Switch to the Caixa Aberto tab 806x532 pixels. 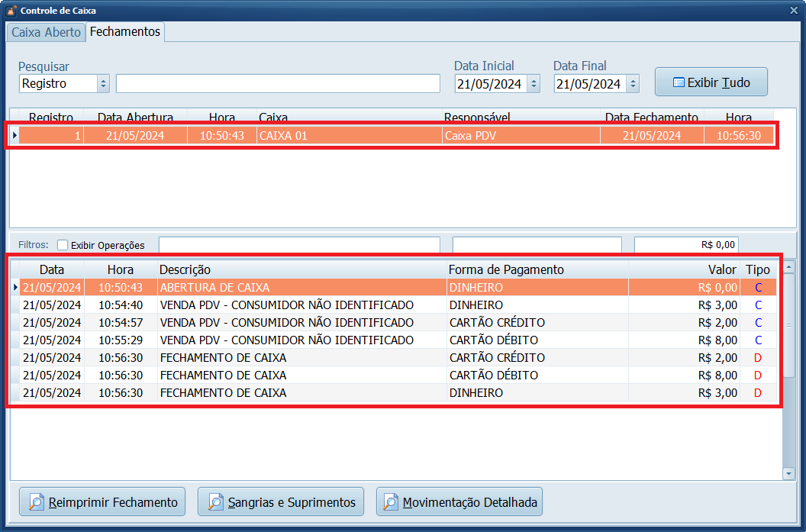[46, 32]
